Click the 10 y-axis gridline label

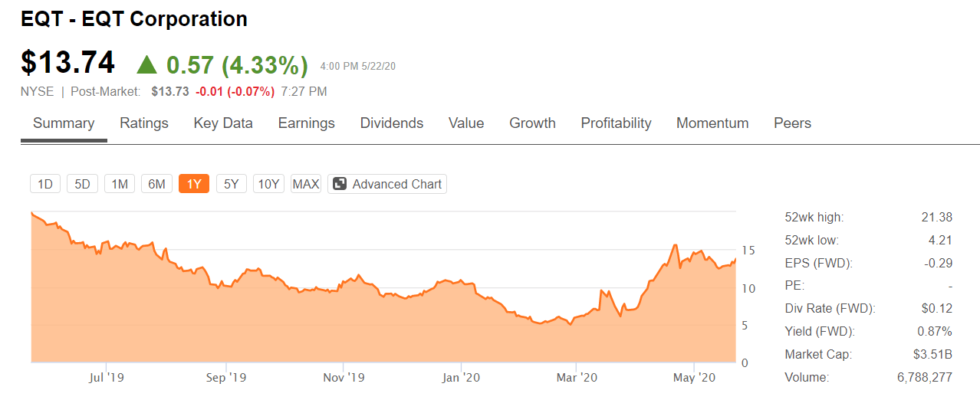click(748, 288)
